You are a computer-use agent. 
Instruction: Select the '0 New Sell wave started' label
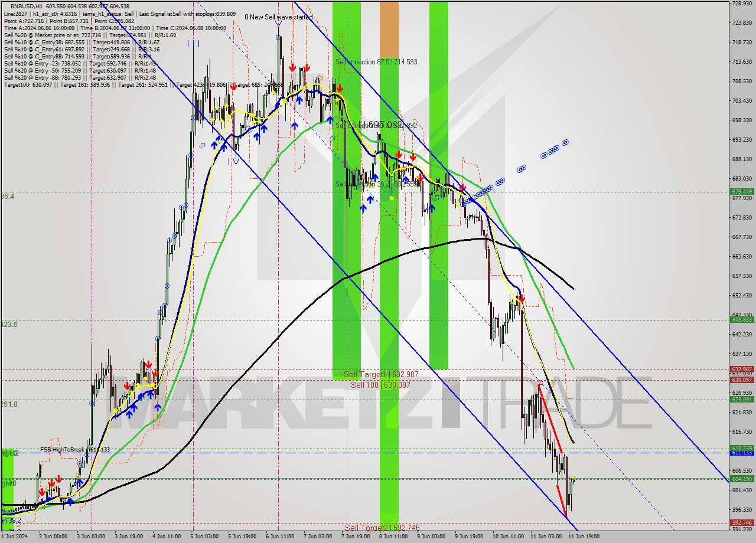click(279, 17)
